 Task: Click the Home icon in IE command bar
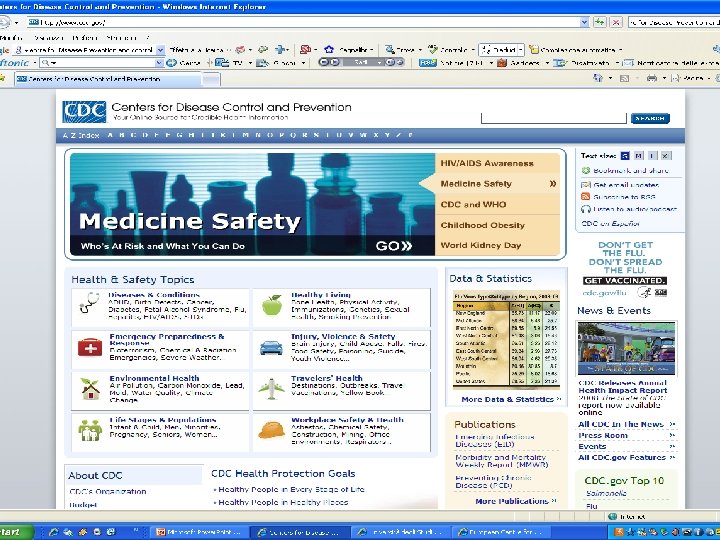click(x=598, y=78)
